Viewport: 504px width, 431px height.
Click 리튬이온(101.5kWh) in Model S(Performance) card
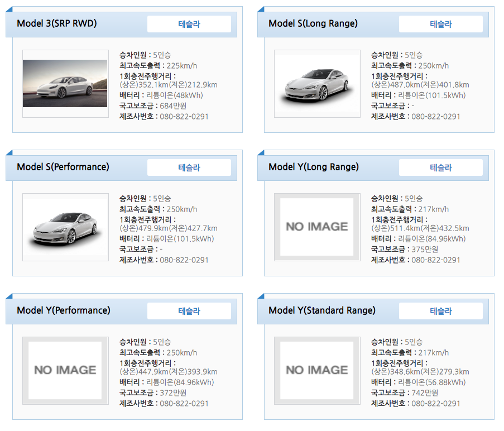pyautogui.click(x=180, y=239)
